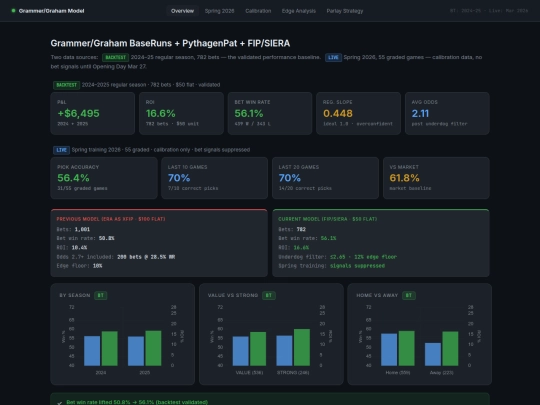Click the 'Away' x-axis label
540x405 pixels.
tap(442, 373)
